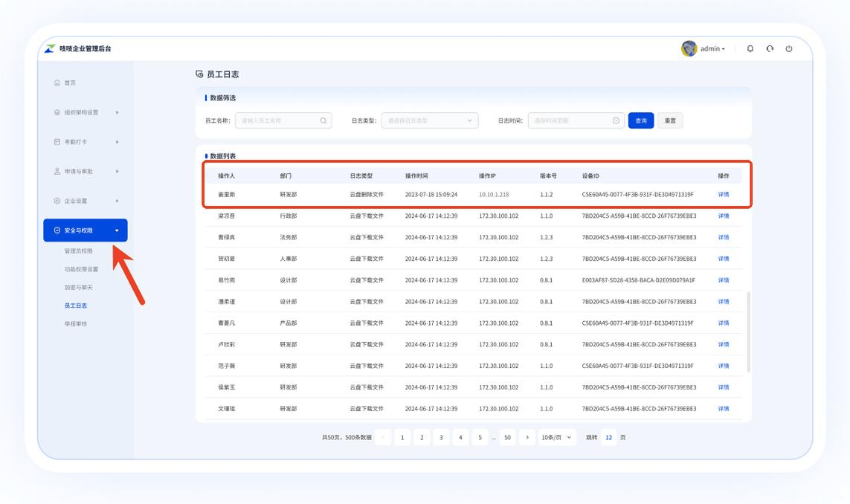
Task: Go to page 5 in pagination
Action: tap(480, 437)
